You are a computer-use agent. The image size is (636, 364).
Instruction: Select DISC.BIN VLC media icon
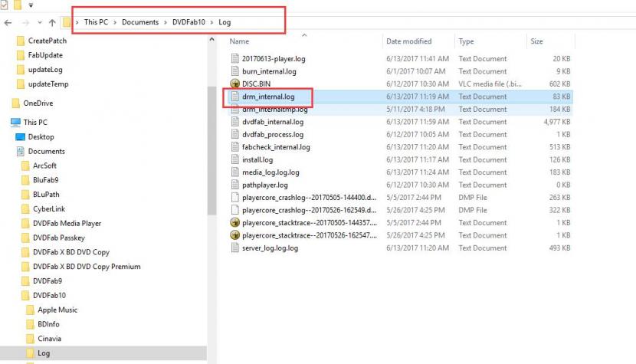pyautogui.click(x=234, y=84)
